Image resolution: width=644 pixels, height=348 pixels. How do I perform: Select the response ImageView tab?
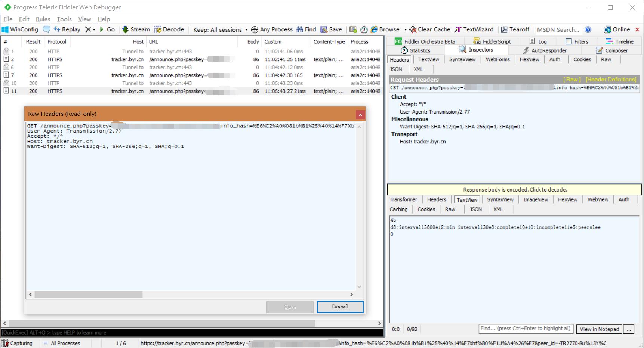pos(536,200)
